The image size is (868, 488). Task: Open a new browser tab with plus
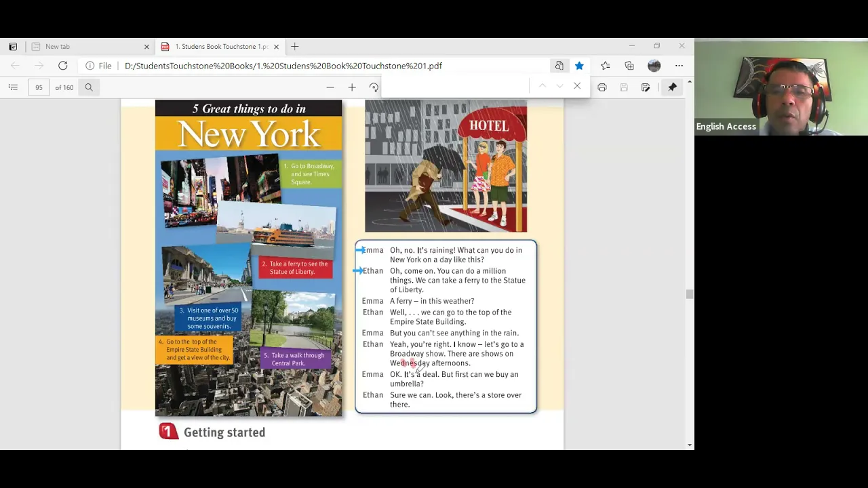pyautogui.click(x=294, y=47)
